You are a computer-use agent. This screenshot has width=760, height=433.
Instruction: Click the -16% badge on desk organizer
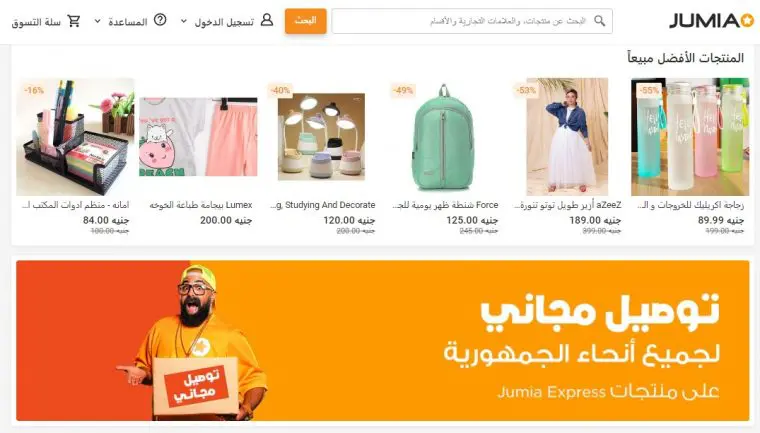pyautogui.click(x=34, y=90)
